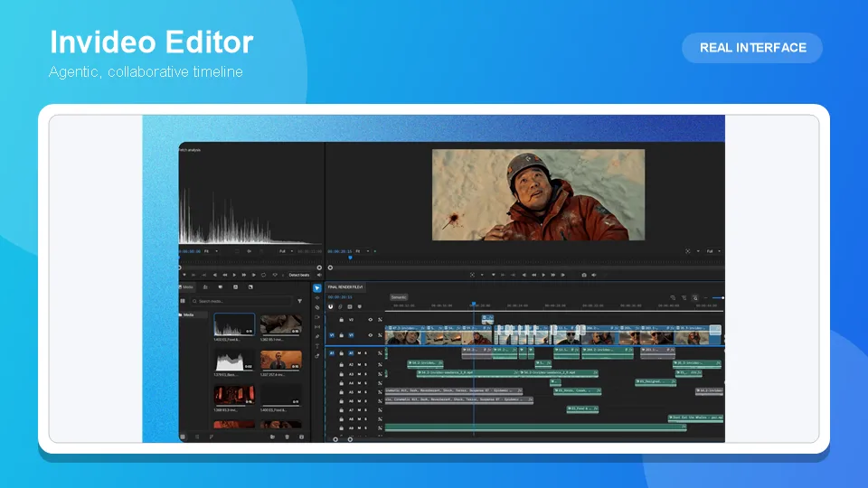Mute the A3 audio track
The image size is (868, 488).
359,374
